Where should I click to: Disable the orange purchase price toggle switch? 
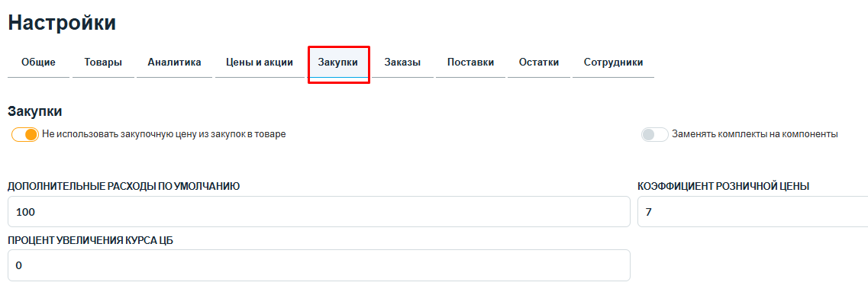(25, 134)
